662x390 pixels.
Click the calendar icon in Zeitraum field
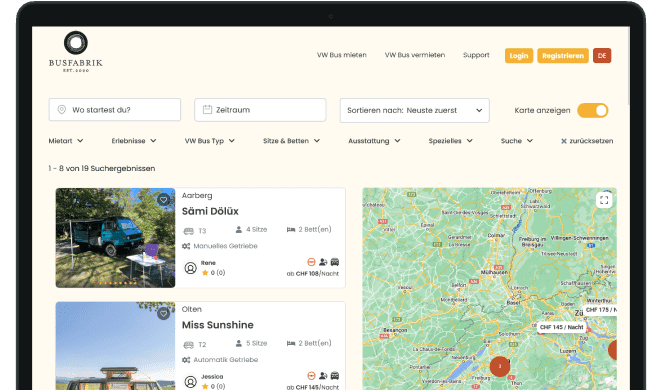207,110
